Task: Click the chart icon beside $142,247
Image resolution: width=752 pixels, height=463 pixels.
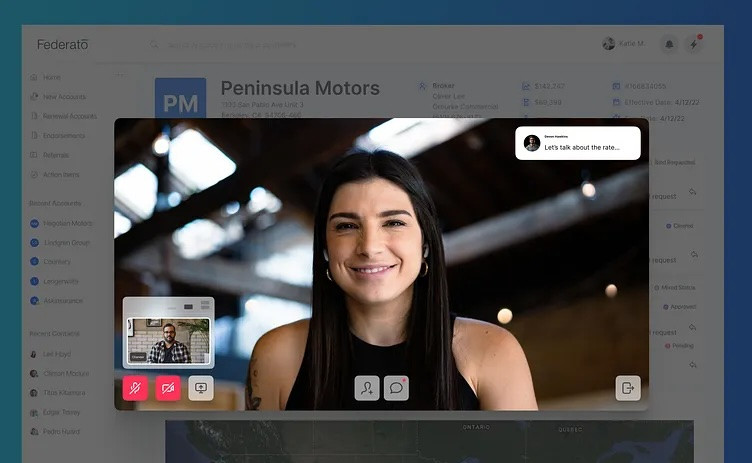Action: click(526, 86)
